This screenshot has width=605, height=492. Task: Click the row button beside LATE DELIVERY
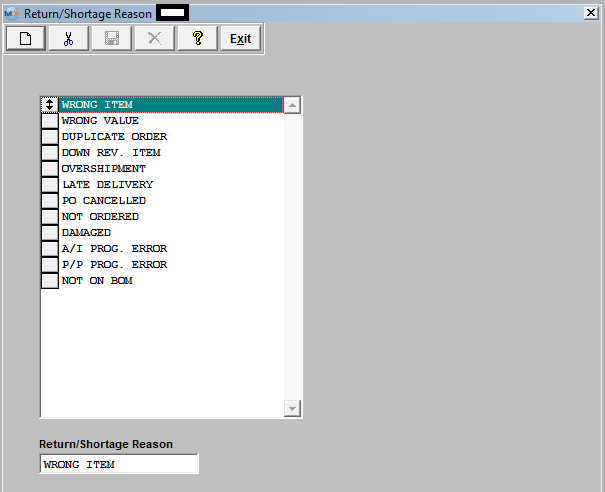point(49,185)
